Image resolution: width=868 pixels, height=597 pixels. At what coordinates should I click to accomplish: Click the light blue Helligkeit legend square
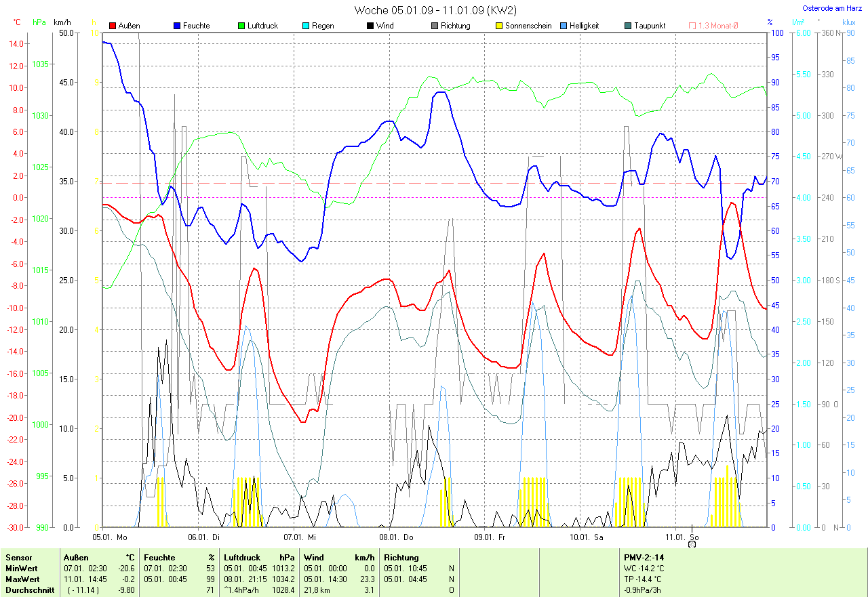(564, 26)
